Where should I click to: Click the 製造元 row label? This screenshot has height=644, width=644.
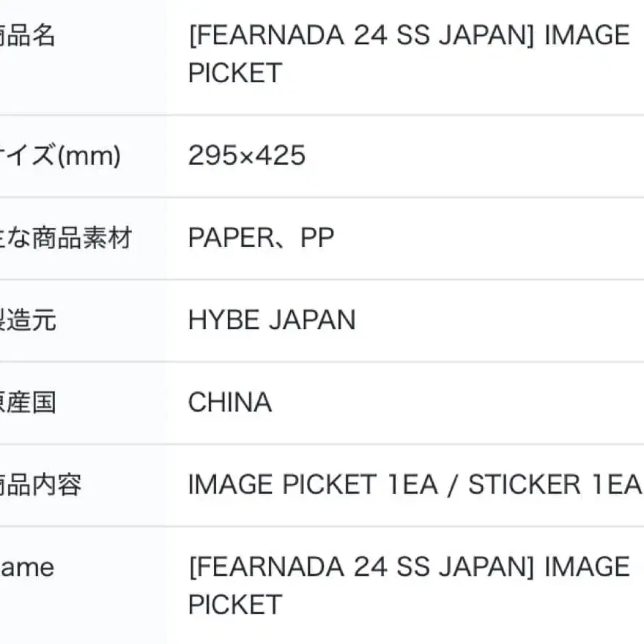point(28,320)
